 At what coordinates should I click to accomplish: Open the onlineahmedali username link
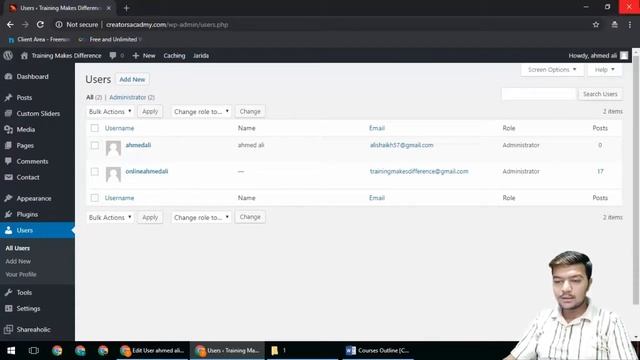[147, 171]
